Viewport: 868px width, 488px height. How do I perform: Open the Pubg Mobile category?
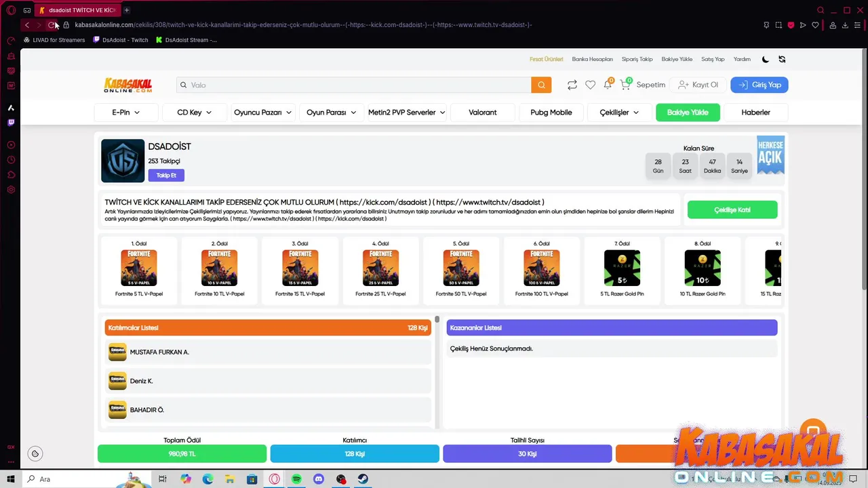tap(551, 113)
